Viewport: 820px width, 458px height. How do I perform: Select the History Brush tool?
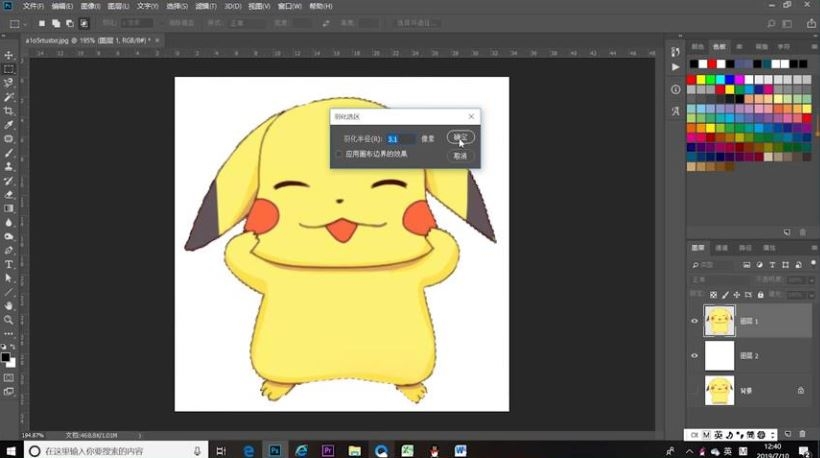(x=9, y=180)
